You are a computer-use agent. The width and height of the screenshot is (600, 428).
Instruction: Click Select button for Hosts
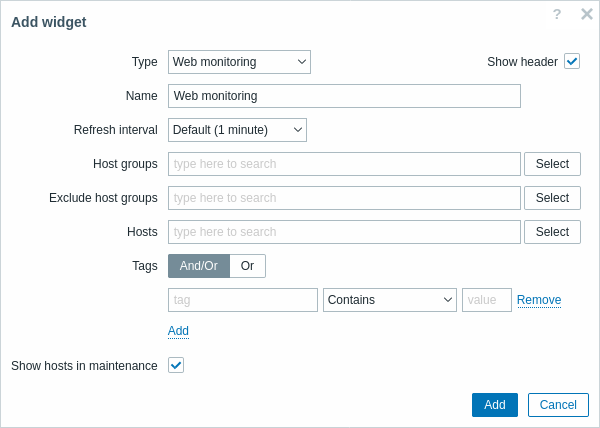(553, 232)
